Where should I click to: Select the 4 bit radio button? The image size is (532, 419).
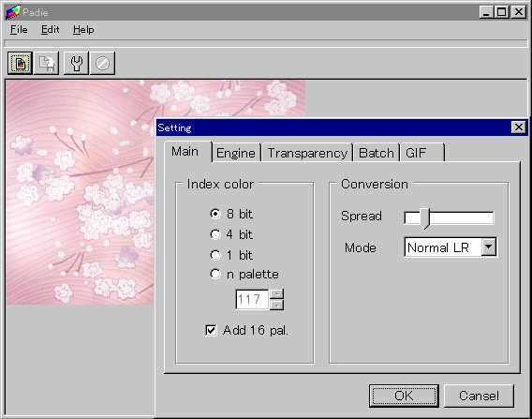coord(215,234)
